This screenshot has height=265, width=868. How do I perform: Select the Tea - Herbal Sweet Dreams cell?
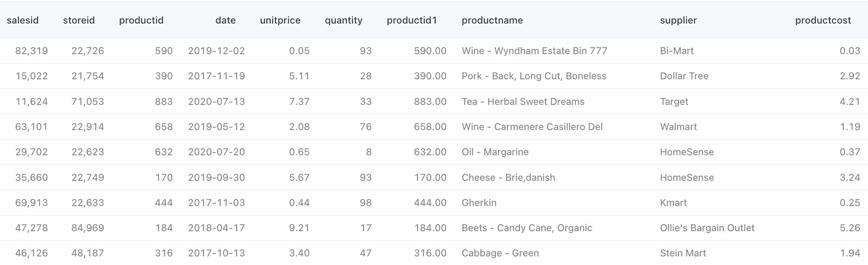click(523, 102)
